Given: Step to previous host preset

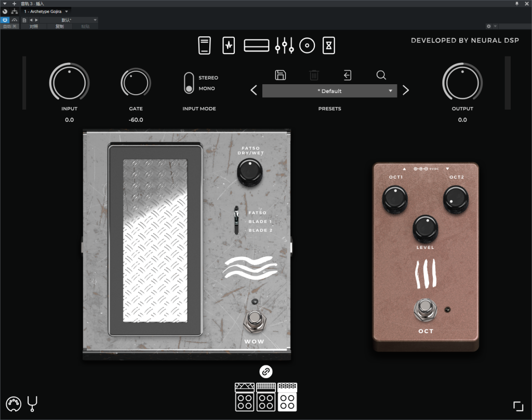Looking at the screenshot, I should click(x=31, y=20).
